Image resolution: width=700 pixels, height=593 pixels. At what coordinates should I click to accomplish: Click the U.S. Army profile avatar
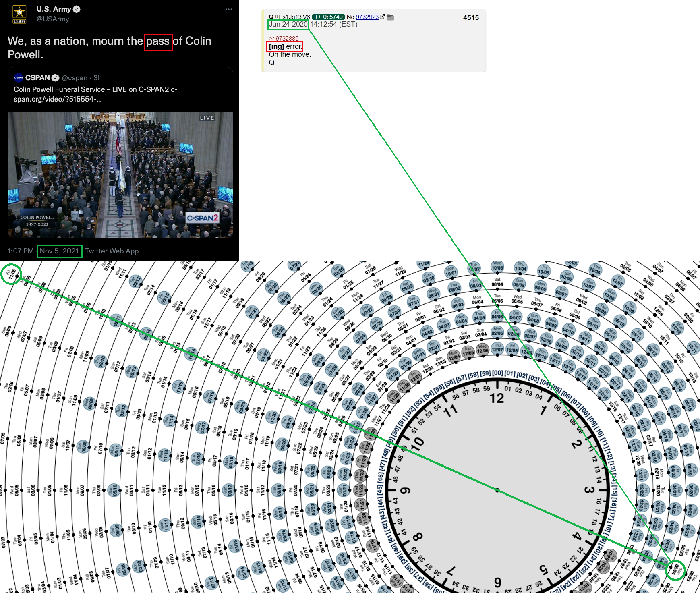pyautogui.click(x=19, y=14)
